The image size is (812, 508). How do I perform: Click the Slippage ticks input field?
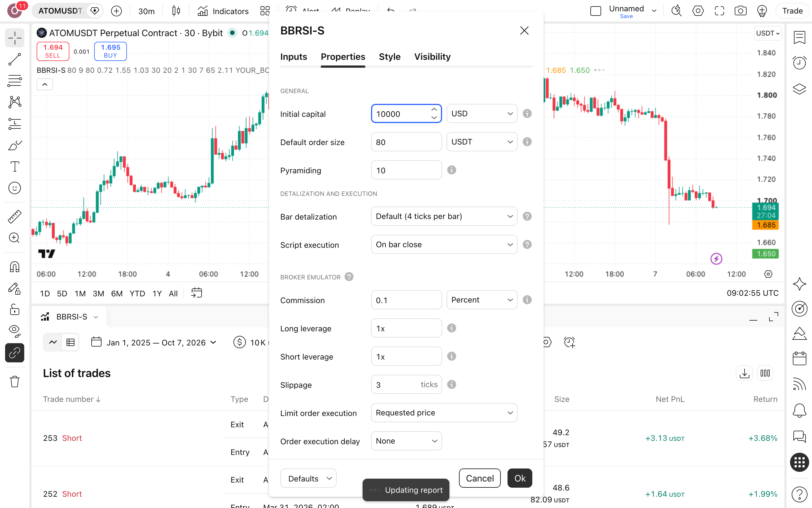406,384
